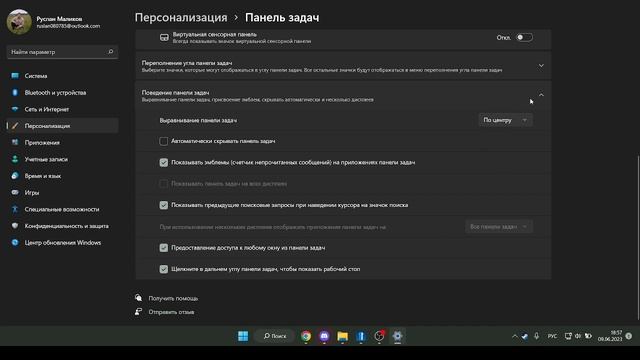Collapse Поведение панели задач section

coord(541,95)
